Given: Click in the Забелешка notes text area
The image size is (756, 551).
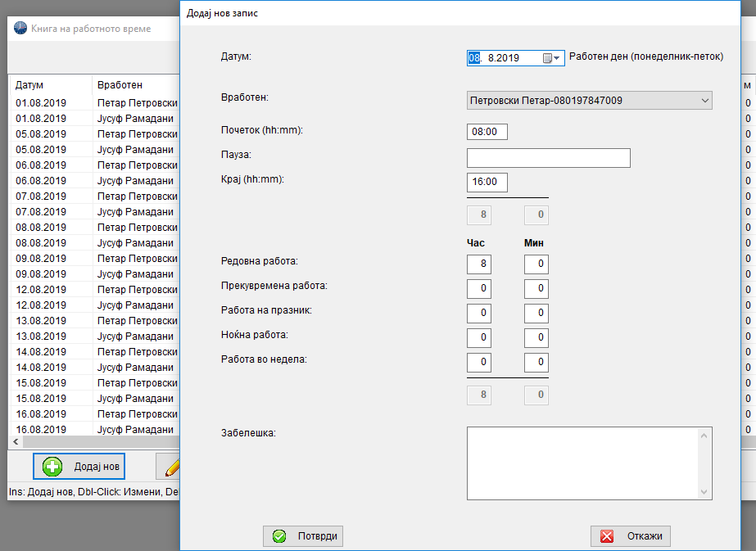Looking at the screenshot, I should pos(582,463).
